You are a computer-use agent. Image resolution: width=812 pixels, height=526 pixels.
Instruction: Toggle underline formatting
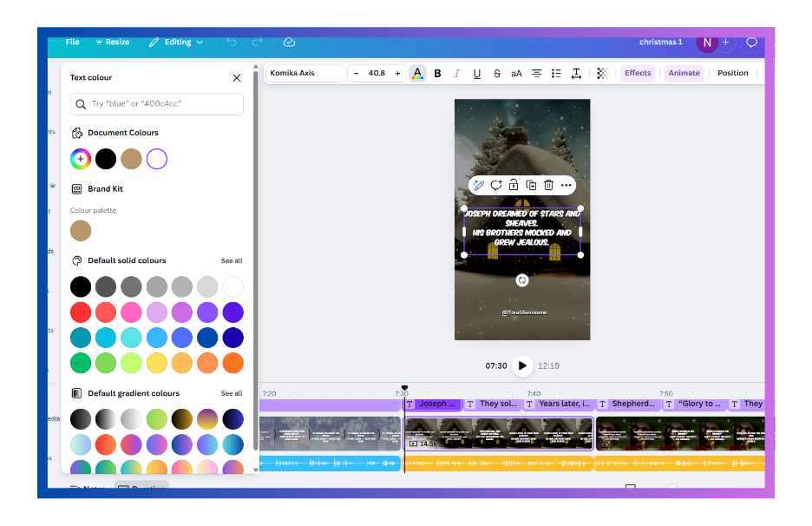[477, 74]
